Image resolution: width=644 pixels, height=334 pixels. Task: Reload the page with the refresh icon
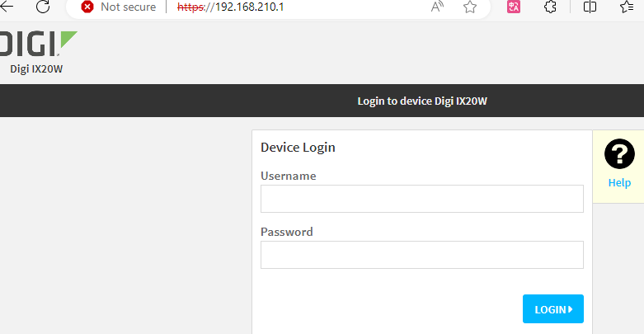pos(43,7)
